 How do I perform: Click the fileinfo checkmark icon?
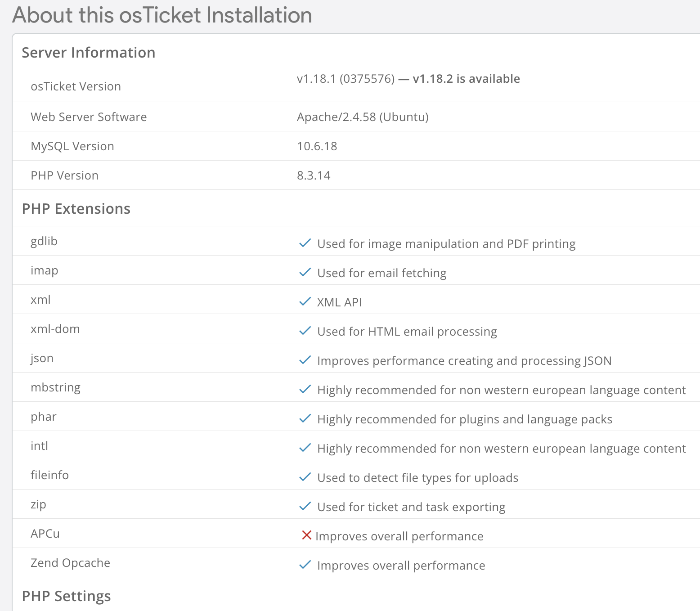305,477
